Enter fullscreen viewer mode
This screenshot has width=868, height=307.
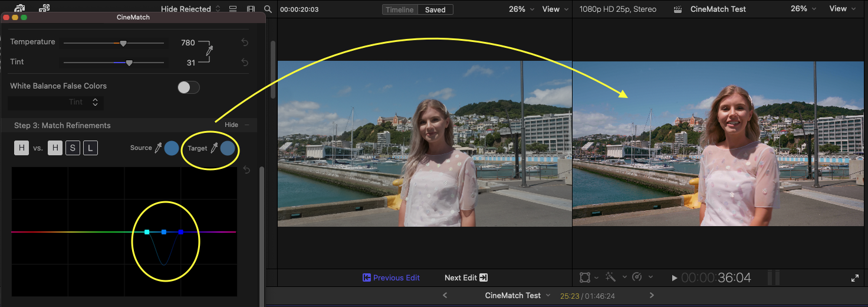click(855, 278)
